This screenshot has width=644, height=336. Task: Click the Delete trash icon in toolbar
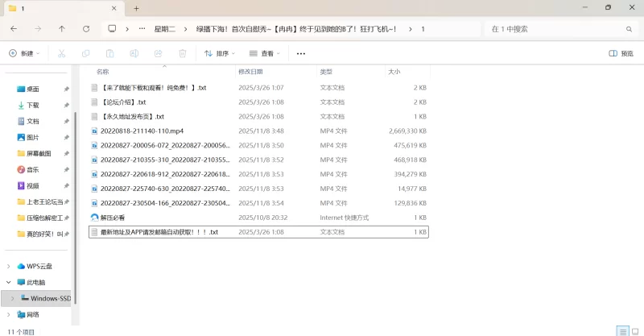click(x=182, y=54)
